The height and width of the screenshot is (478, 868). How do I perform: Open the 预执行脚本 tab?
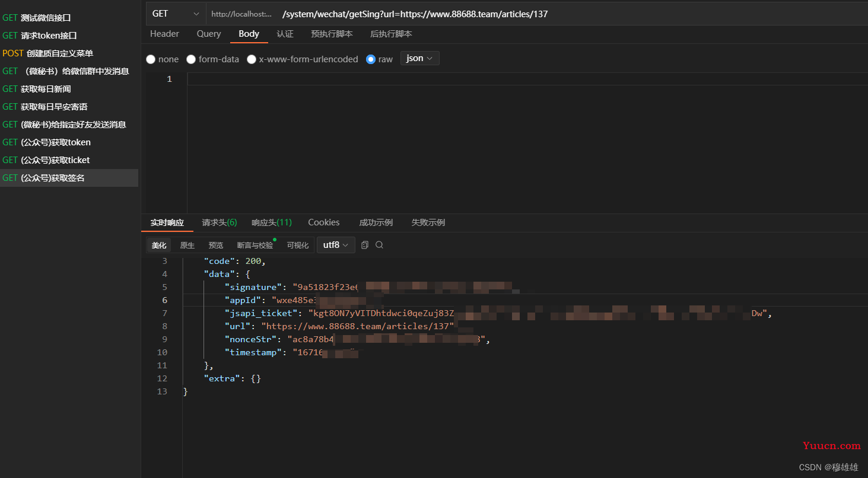[x=332, y=34]
